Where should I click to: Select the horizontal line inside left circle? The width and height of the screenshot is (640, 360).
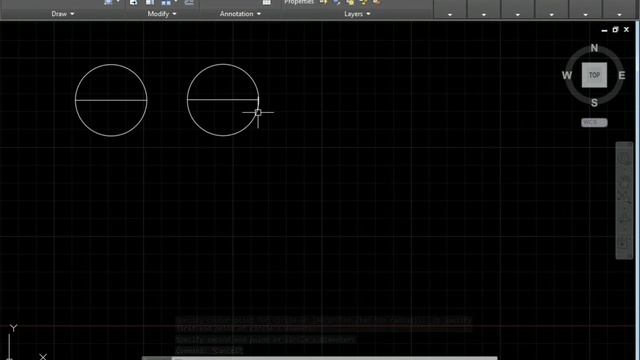tap(111, 100)
